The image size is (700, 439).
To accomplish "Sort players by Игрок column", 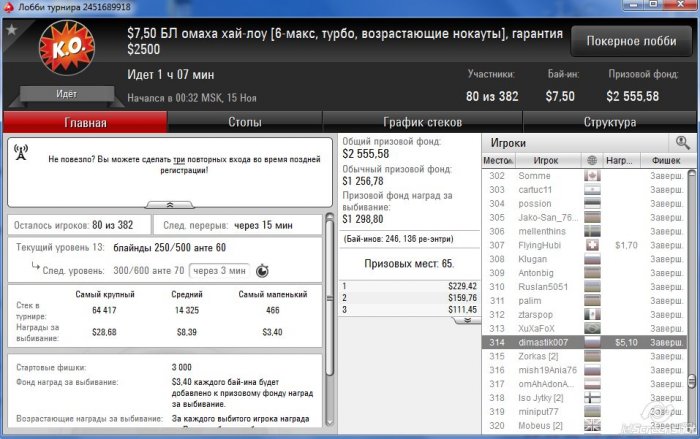I will (546, 160).
